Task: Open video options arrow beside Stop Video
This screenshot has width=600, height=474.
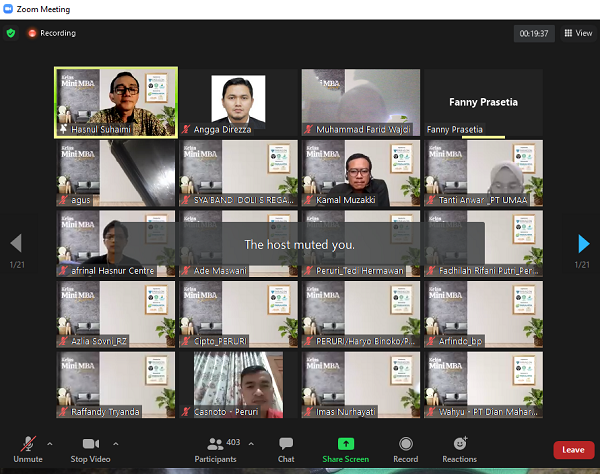Action: [x=116, y=444]
